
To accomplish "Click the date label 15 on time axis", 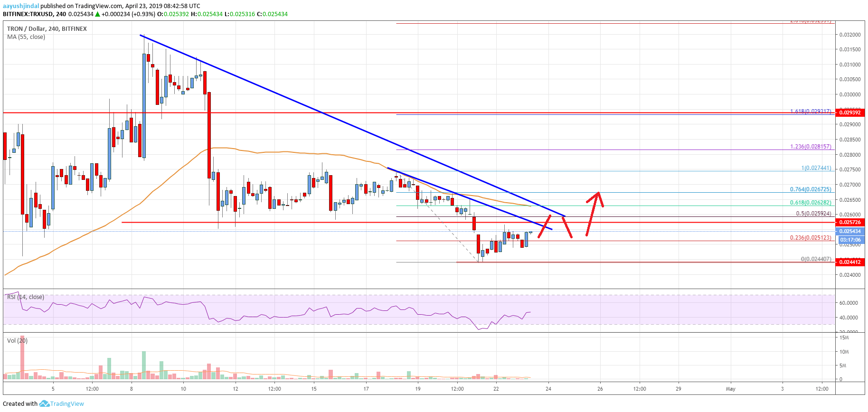I will coord(314,389).
